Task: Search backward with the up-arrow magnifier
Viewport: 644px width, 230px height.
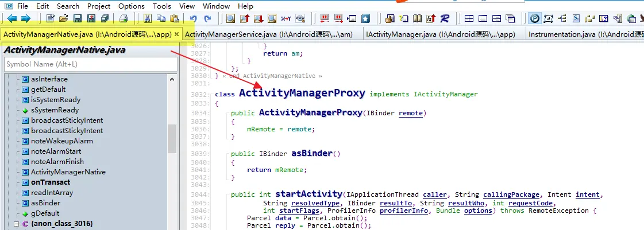Action: point(245,18)
